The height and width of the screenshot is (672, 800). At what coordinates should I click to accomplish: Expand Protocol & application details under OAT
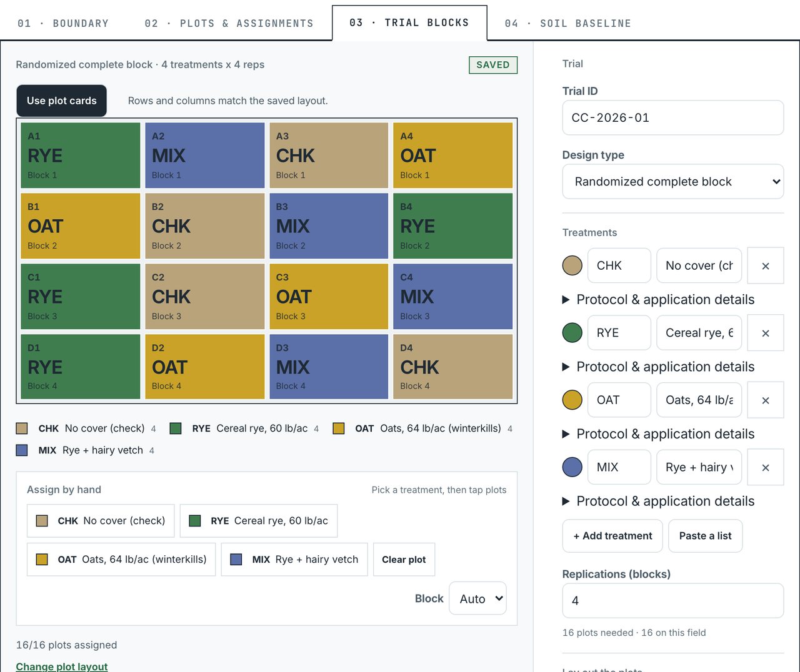[659, 434]
